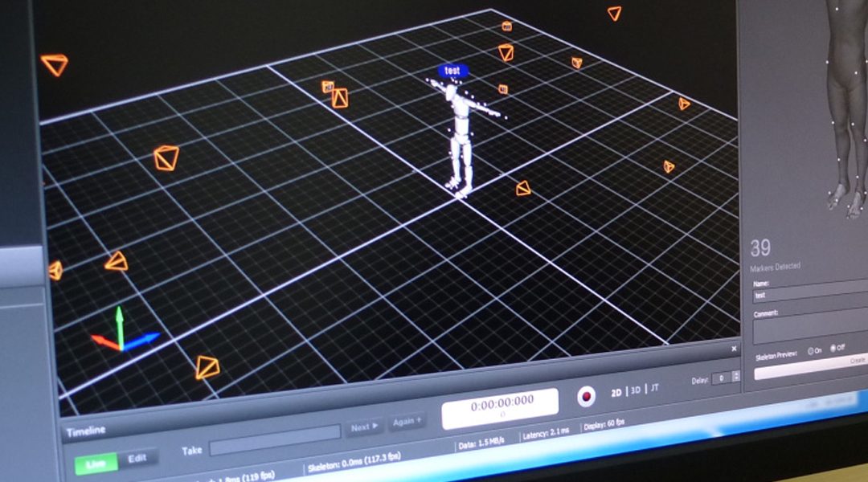Enable Live mode in the Timeline panel
Image resolution: width=868 pixels, height=482 pixels.
[x=96, y=464]
